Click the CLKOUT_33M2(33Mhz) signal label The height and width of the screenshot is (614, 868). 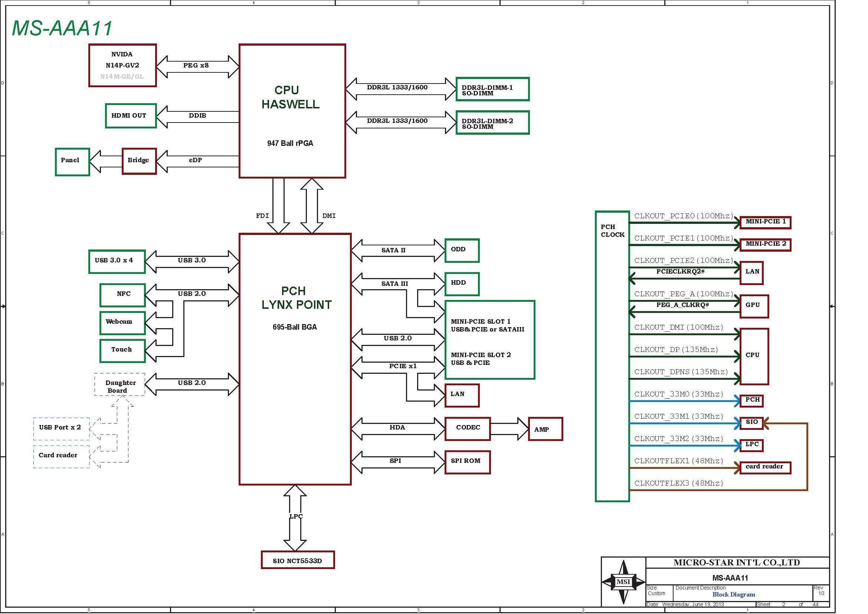(679, 439)
